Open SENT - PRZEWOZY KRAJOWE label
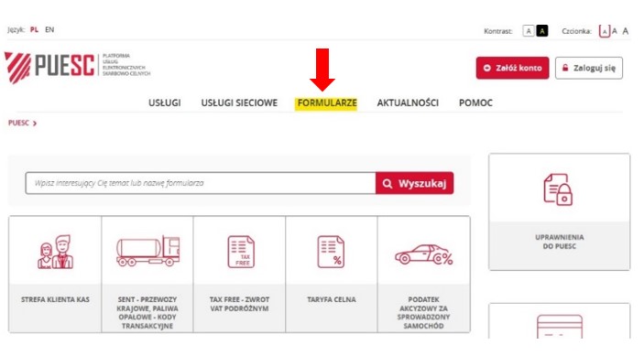 coord(147,312)
